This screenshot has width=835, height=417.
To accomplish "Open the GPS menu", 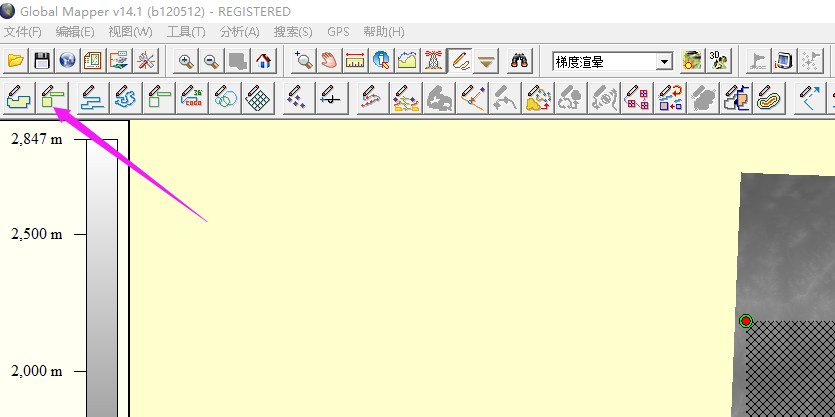I will [x=338, y=32].
